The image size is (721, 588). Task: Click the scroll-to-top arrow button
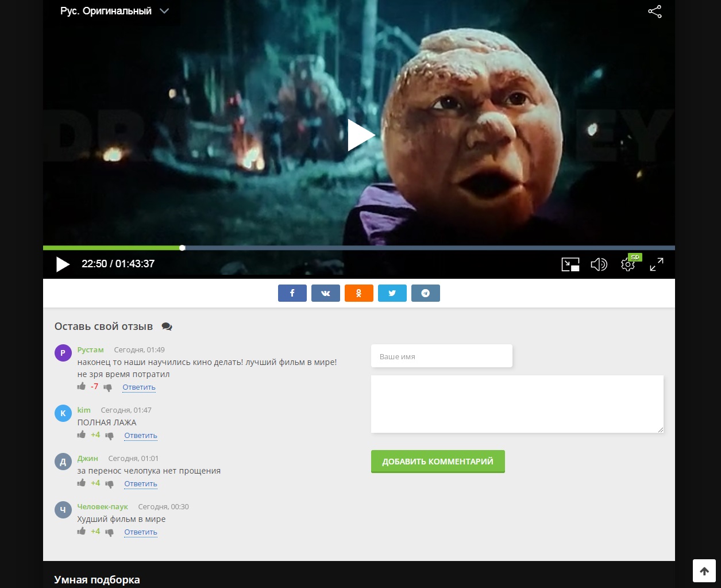pyautogui.click(x=704, y=571)
